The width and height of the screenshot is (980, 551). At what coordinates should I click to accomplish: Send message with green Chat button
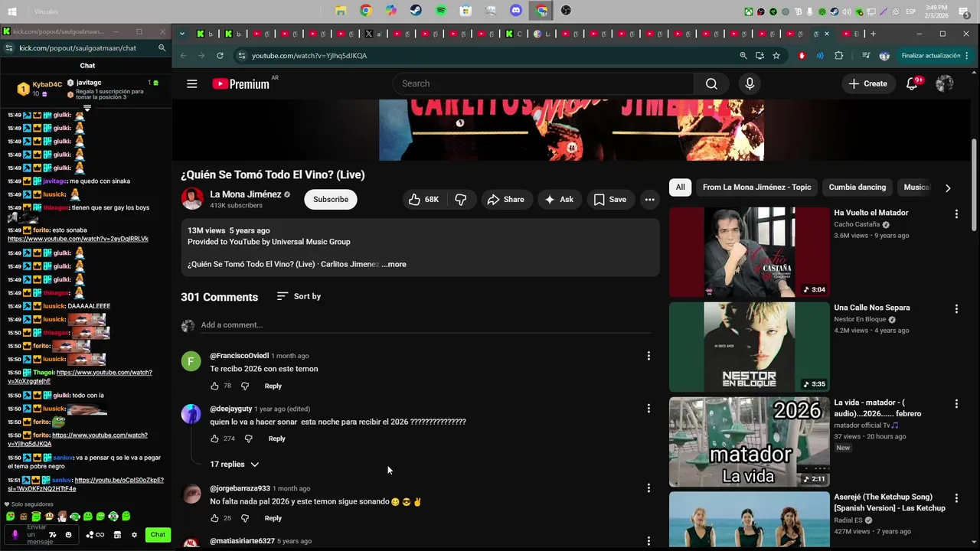click(158, 535)
